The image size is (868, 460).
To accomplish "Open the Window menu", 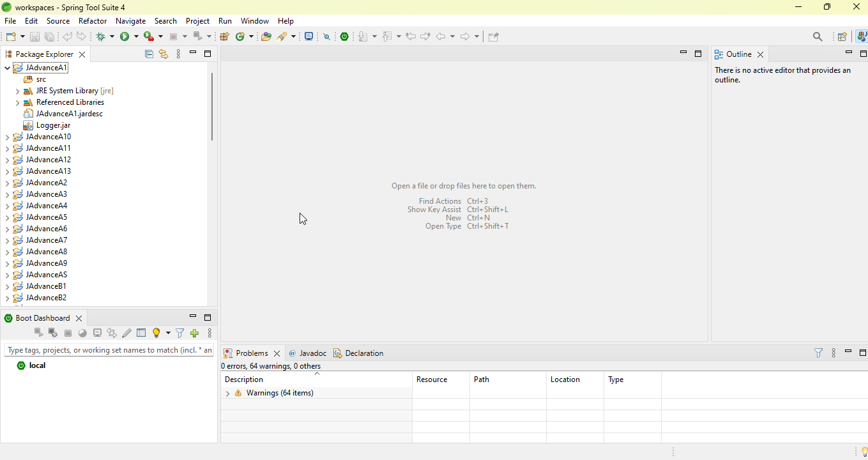I will coord(254,21).
